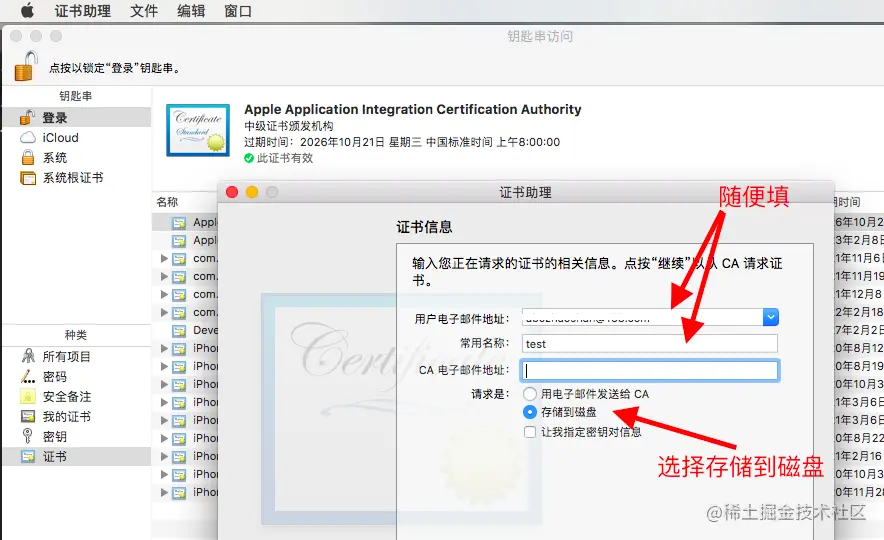Show 所有项目 category

pyautogui.click(x=77, y=356)
